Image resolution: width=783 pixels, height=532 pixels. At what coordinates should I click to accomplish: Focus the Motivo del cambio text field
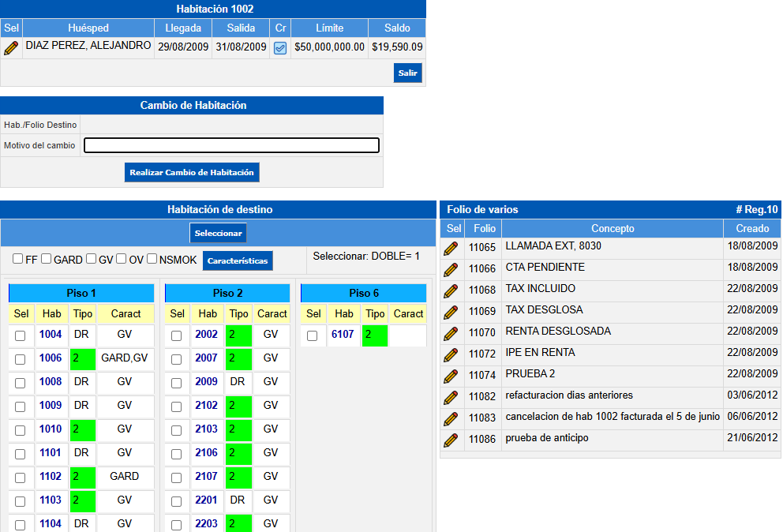pyautogui.click(x=231, y=145)
